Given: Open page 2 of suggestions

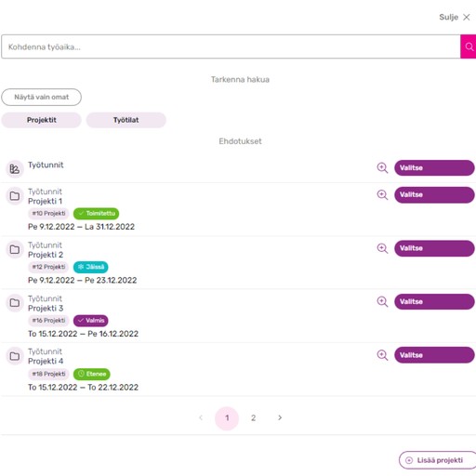Looking at the screenshot, I should [x=253, y=418].
